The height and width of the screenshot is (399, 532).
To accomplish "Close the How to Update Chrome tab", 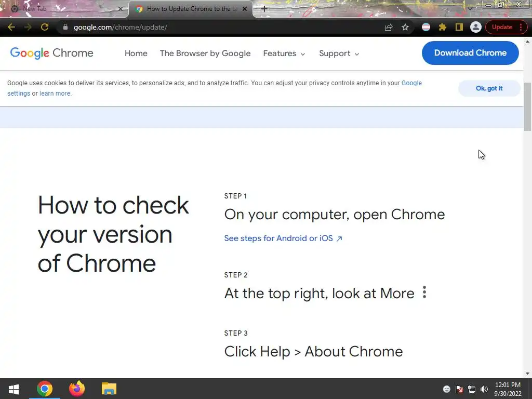I will 245,9.
